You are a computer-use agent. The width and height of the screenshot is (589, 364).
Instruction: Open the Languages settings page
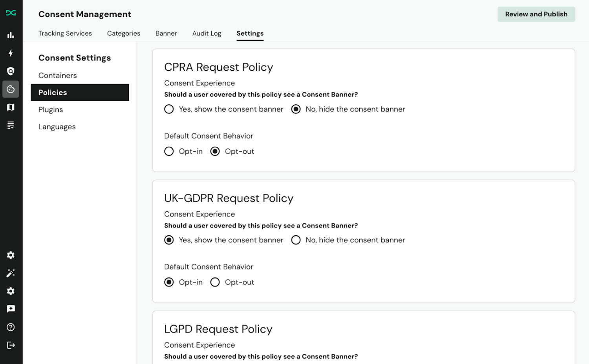point(57,126)
